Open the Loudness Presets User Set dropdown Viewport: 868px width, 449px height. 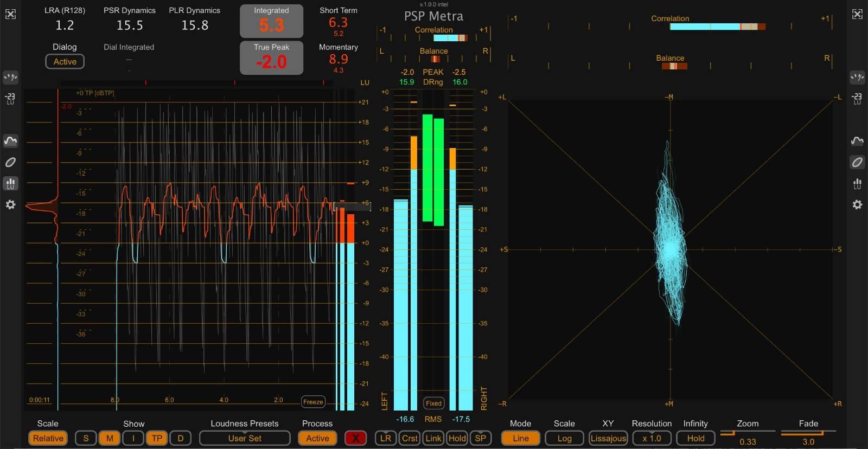tap(244, 438)
